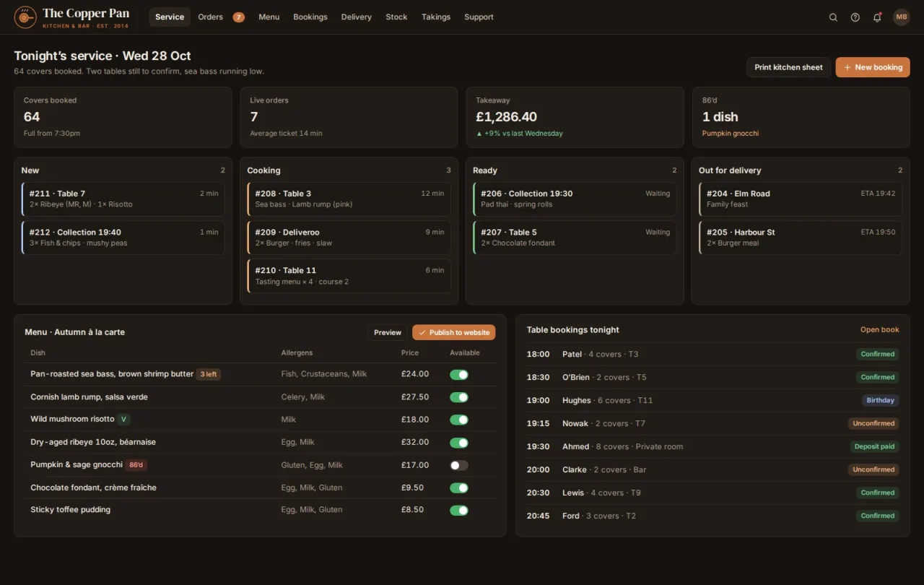Select order #206 Collection 19:30 card
This screenshot has height=585, width=924.
[575, 199]
